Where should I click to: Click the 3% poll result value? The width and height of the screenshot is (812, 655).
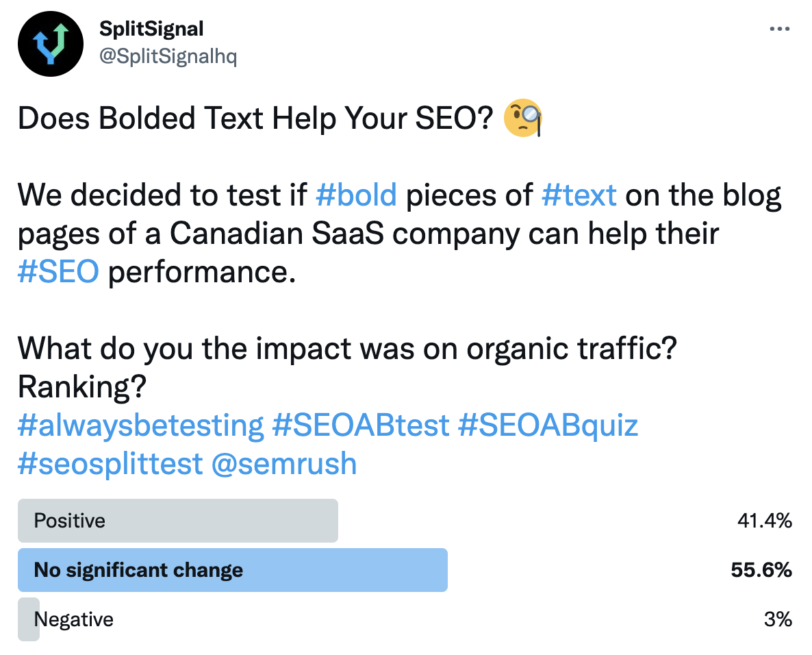coord(778,619)
